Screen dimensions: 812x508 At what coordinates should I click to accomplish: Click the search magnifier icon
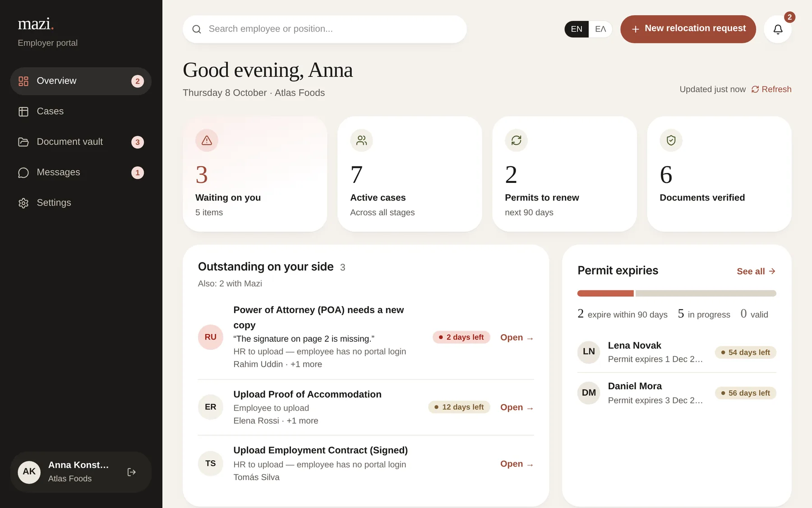(197, 29)
